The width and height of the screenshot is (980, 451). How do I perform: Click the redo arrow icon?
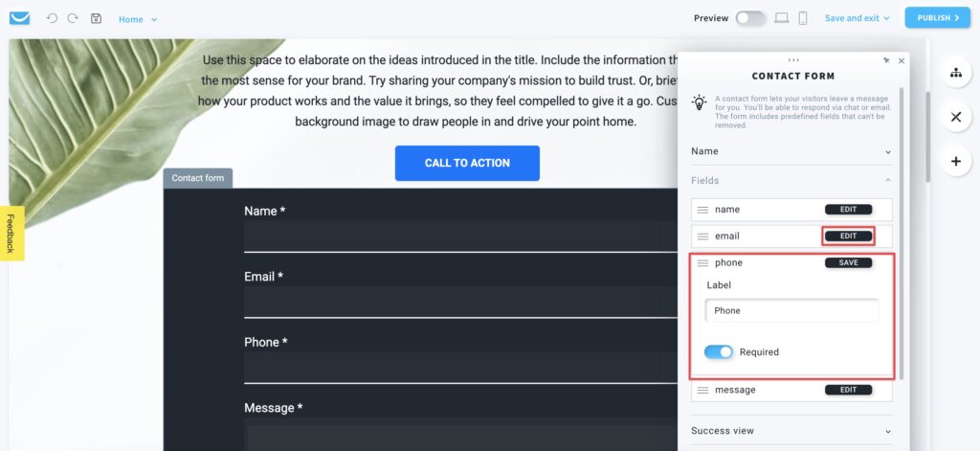[73, 19]
